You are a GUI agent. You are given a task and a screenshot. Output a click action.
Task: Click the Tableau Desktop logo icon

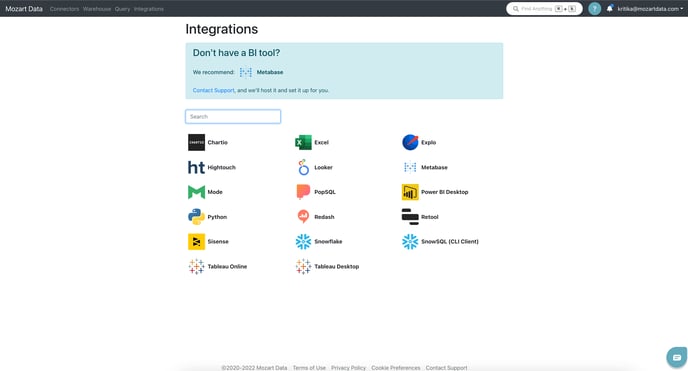coord(303,266)
